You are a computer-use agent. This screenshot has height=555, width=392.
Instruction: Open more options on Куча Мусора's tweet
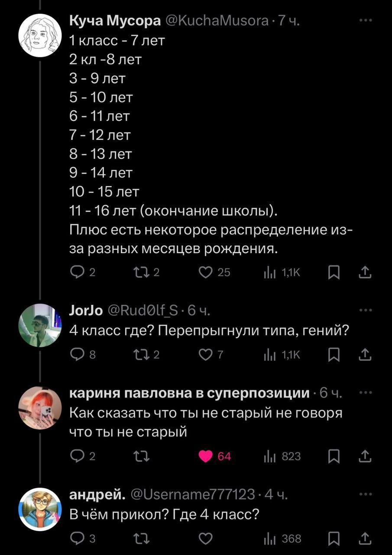click(x=366, y=20)
